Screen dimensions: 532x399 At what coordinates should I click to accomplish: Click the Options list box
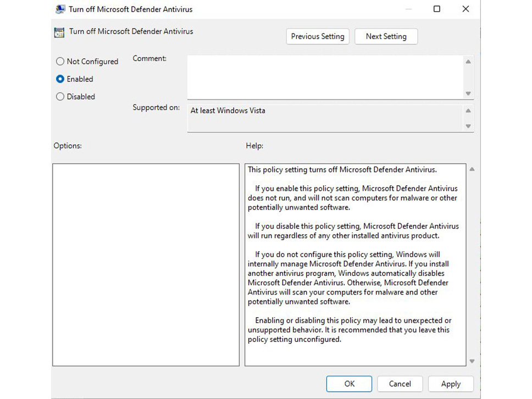(146, 265)
